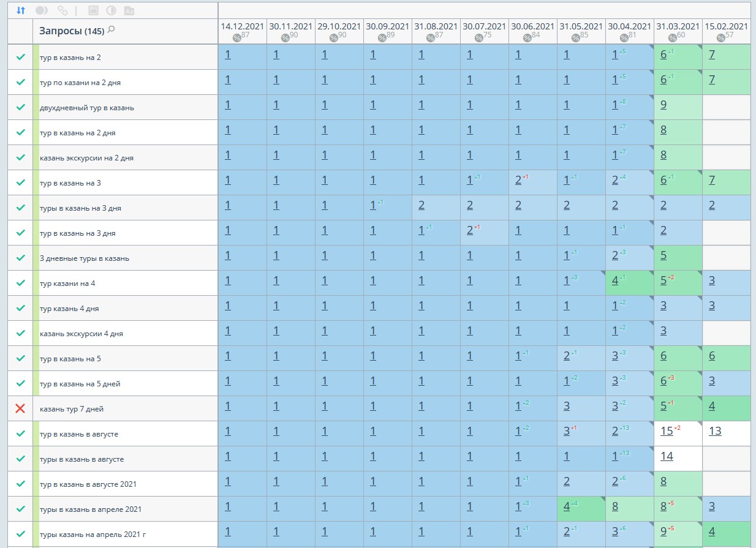Toggle checkmark for 'тур в казань на 2'
This screenshot has height=548, width=756.
click(x=21, y=57)
